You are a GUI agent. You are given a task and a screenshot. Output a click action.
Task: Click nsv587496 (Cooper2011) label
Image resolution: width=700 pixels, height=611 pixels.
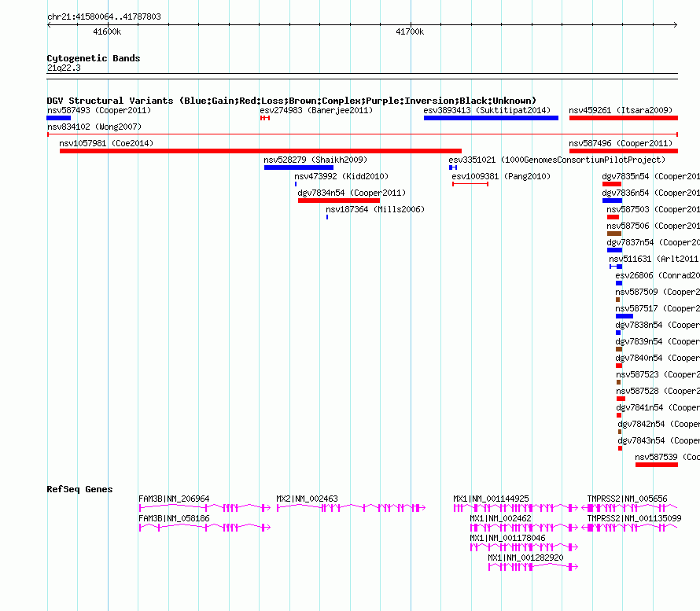coord(621,143)
